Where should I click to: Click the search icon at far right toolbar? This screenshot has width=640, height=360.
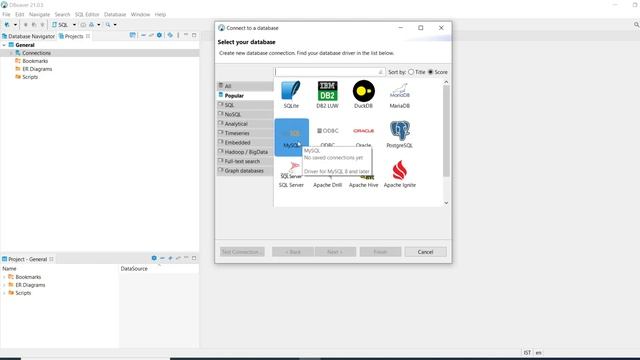point(636,25)
